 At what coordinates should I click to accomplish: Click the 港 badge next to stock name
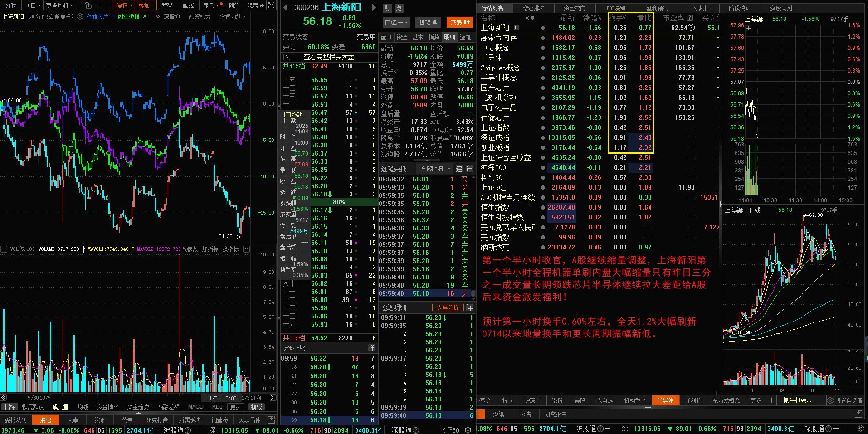click(399, 8)
